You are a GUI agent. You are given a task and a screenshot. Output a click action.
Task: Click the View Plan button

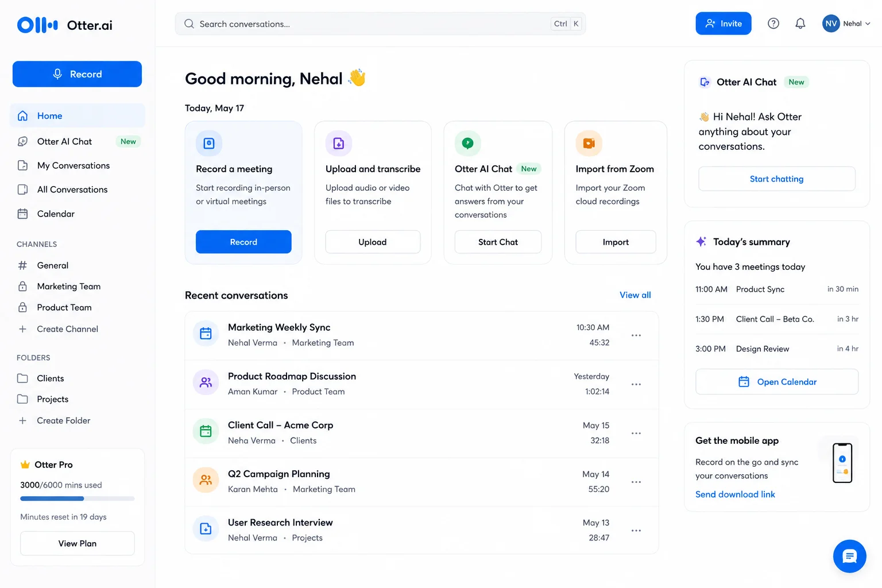click(x=78, y=543)
